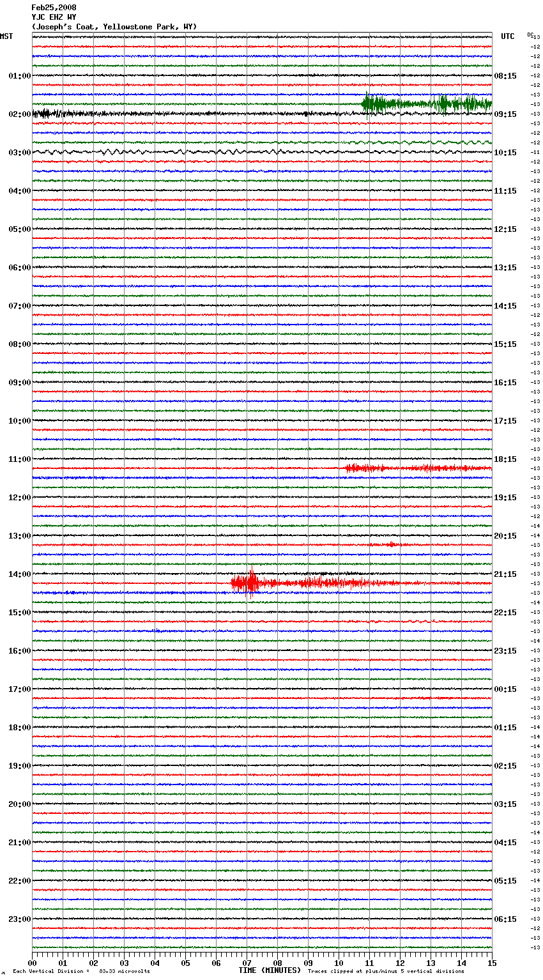The width and height of the screenshot is (543, 980).
Task: Click the 08:15 UTC time label
Action: click(505, 76)
